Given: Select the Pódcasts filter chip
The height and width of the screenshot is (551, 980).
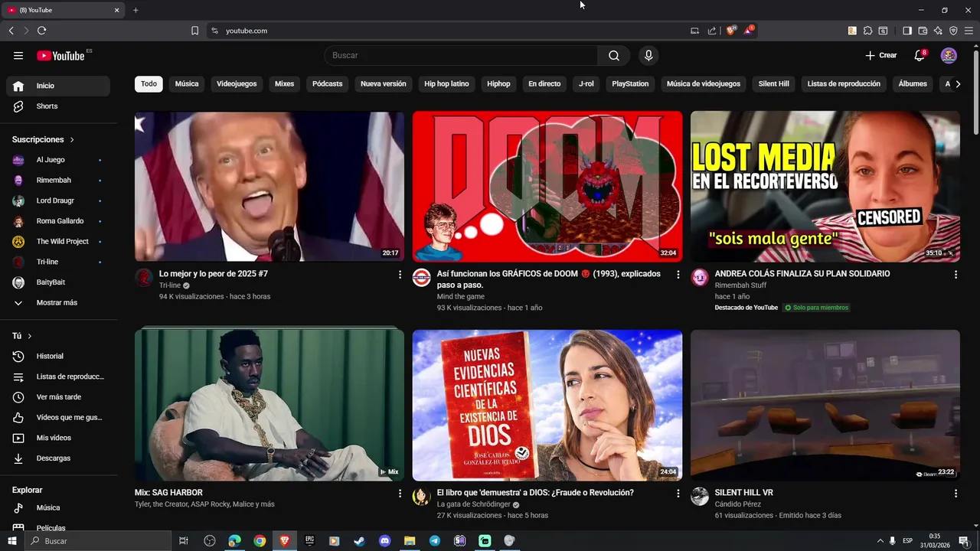Looking at the screenshot, I should [328, 83].
